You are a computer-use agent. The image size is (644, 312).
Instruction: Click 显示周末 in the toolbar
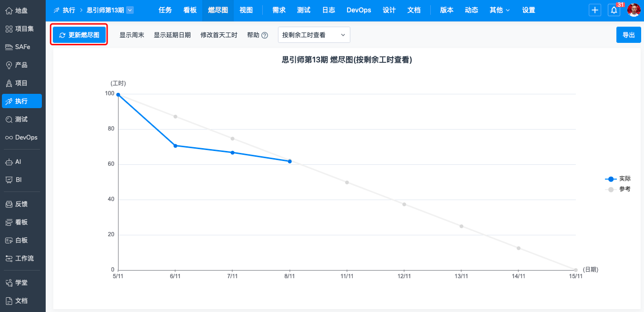click(x=132, y=35)
